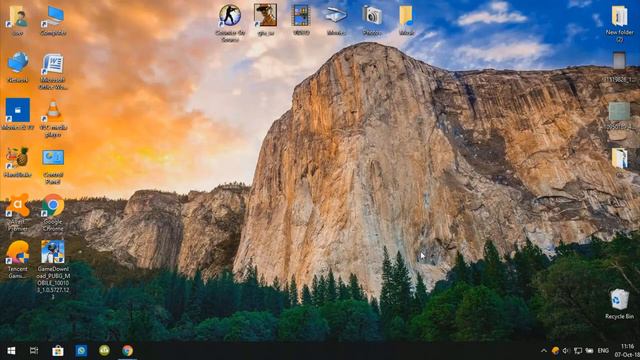Open Task View on the taskbar

(34, 351)
